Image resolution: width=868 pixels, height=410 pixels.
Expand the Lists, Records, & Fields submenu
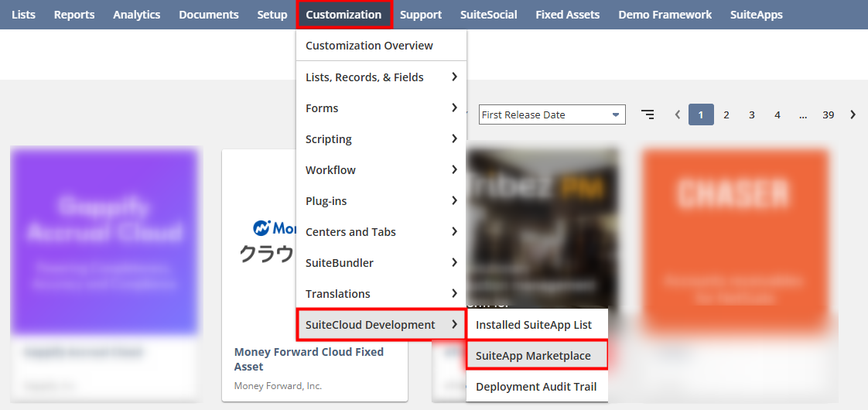pyautogui.click(x=381, y=77)
